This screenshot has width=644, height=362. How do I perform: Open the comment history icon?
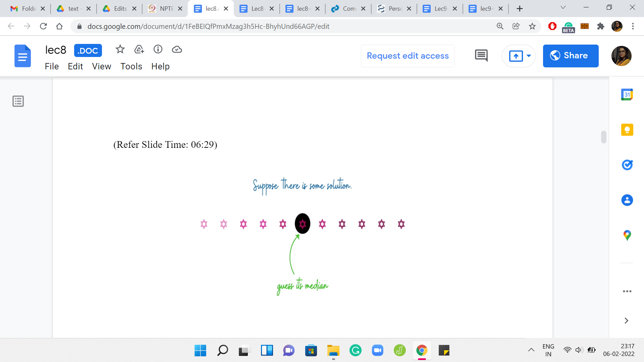(481, 56)
